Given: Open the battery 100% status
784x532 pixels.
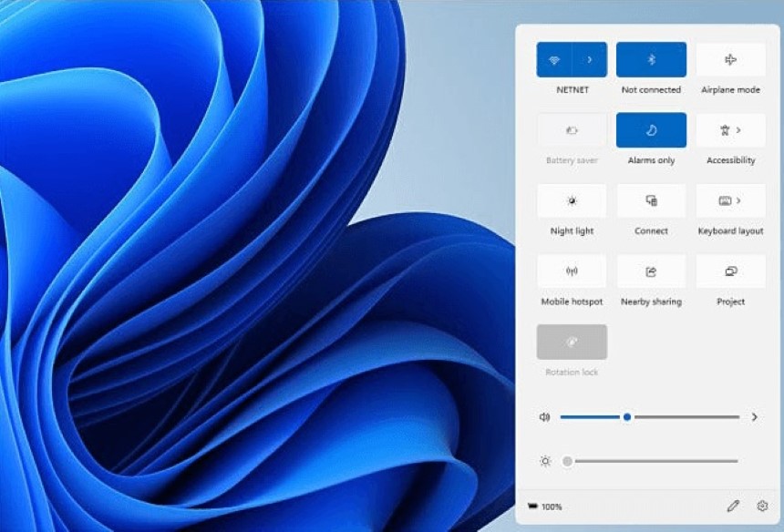Looking at the screenshot, I should (x=545, y=506).
